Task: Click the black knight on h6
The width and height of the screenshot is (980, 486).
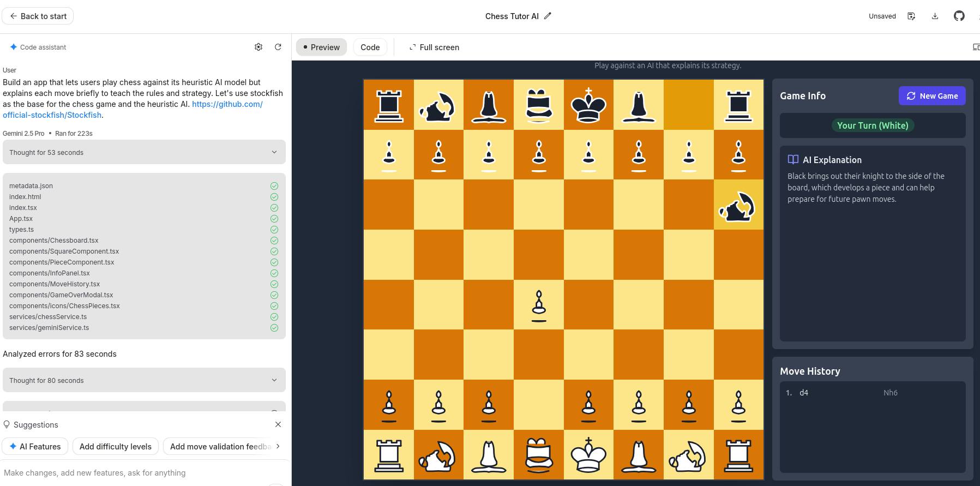Action: click(x=738, y=205)
